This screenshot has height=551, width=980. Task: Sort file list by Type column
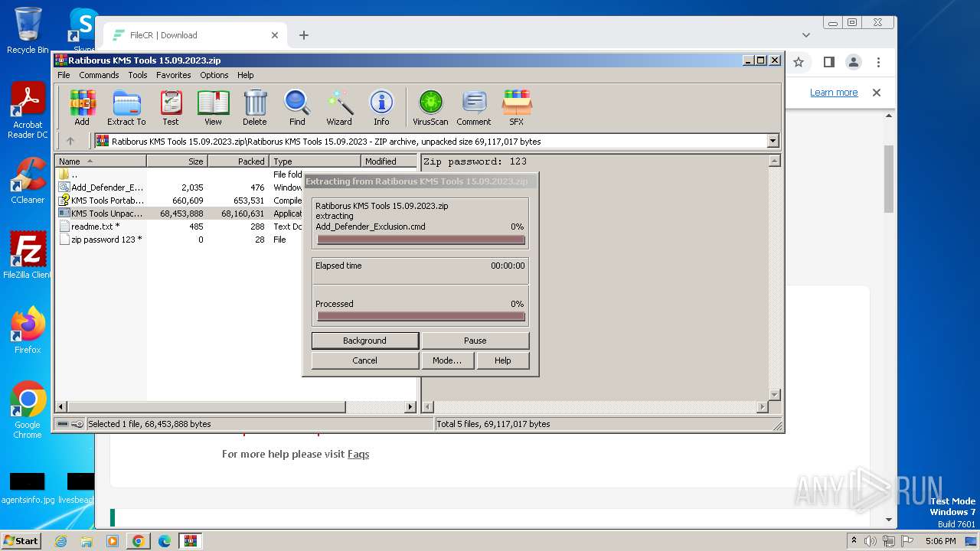(315, 161)
